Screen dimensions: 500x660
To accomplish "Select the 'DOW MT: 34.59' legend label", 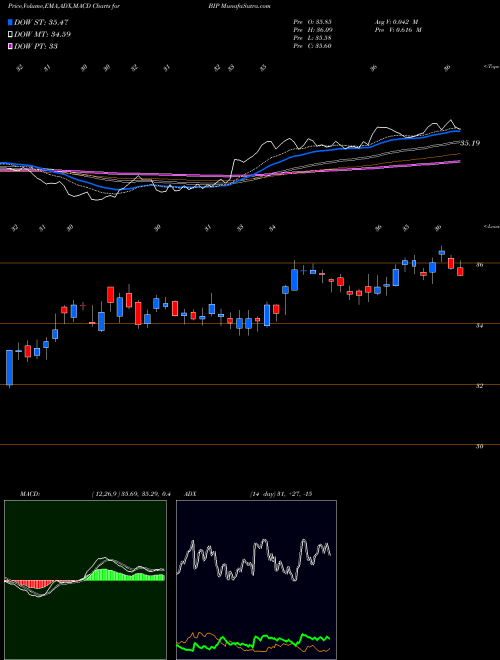I will click(42, 34).
